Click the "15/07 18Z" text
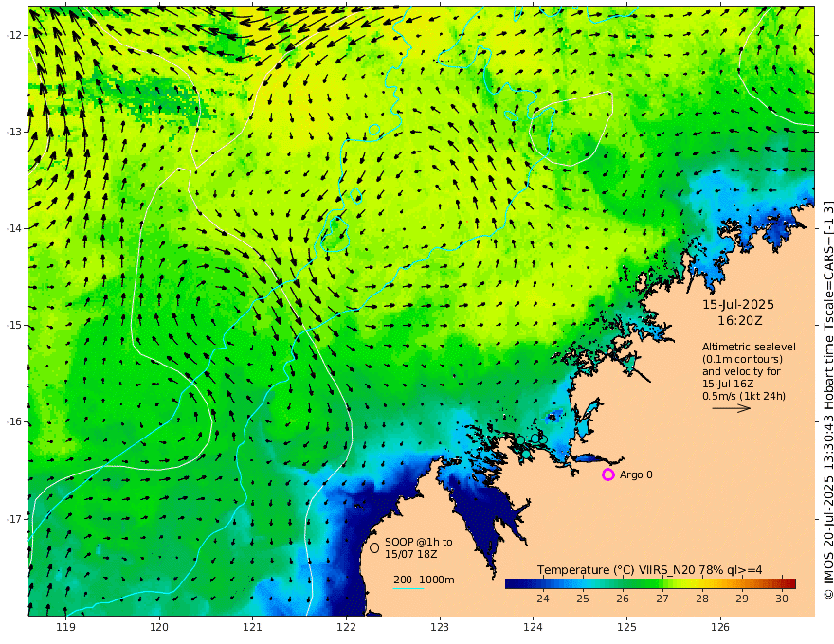 (x=411, y=554)
